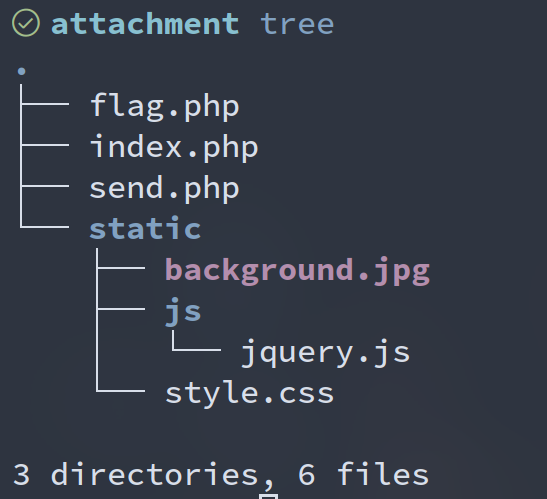Click the terminal cursor block at bottom
547x499 pixels.
pyautogui.click(x=269, y=496)
